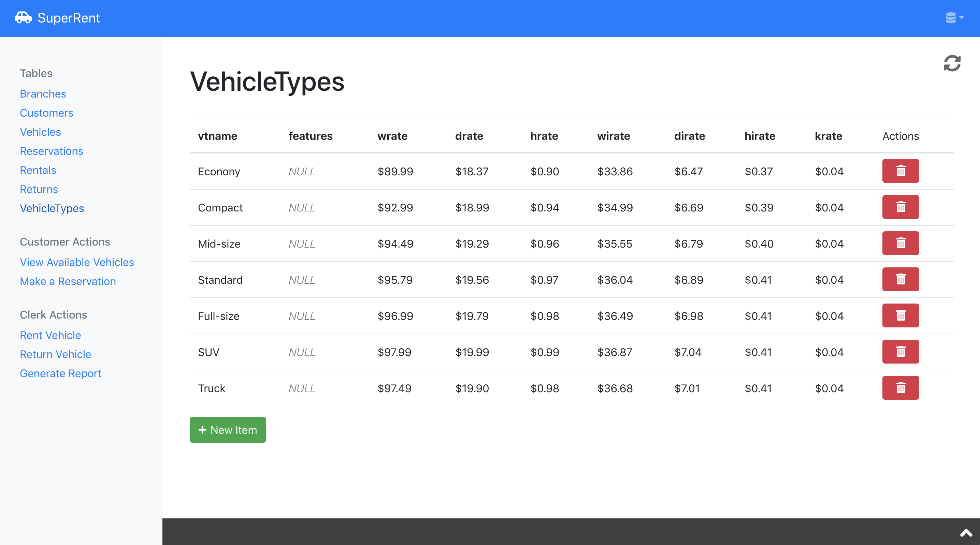Click trash icon for Mid-size row
980x545 pixels.
click(x=900, y=244)
